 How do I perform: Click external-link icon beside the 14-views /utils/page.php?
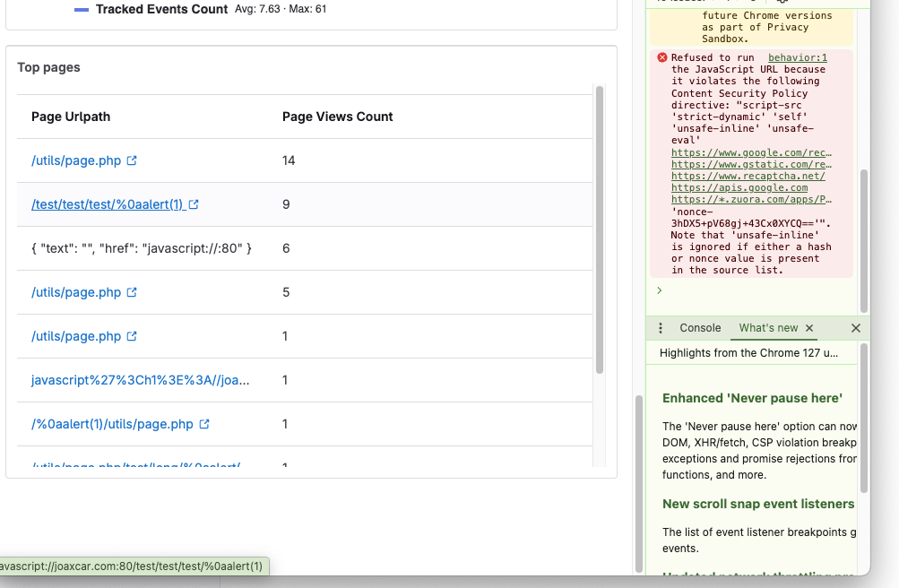click(132, 161)
